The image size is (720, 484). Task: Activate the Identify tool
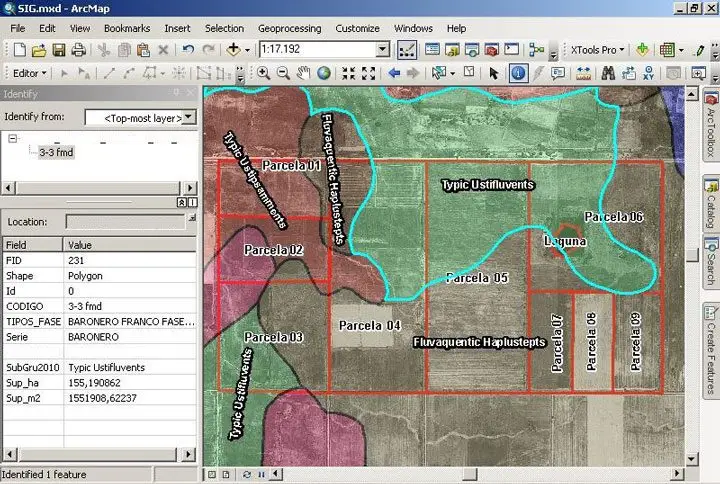point(519,73)
